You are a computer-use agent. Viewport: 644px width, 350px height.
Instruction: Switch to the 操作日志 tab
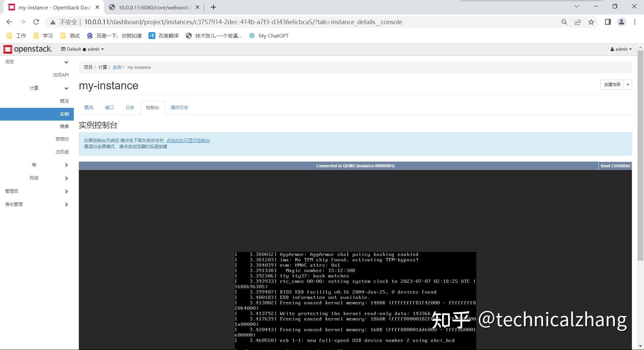point(180,107)
